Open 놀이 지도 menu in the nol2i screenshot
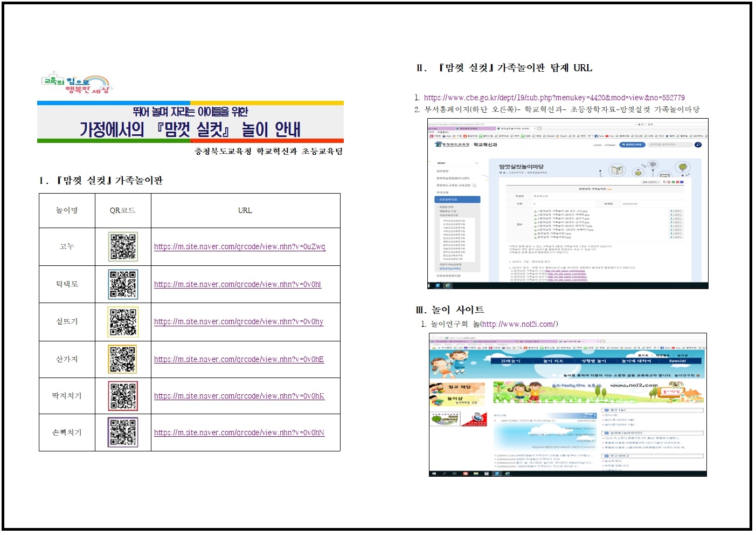Viewport: 756px width, 535px height. click(x=553, y=361)
